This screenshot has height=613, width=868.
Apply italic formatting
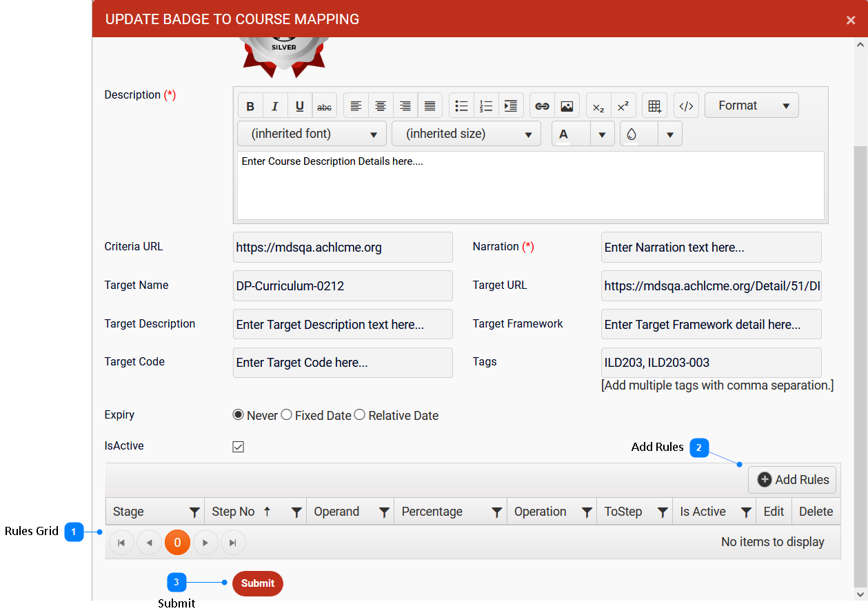tap(275, 106)
